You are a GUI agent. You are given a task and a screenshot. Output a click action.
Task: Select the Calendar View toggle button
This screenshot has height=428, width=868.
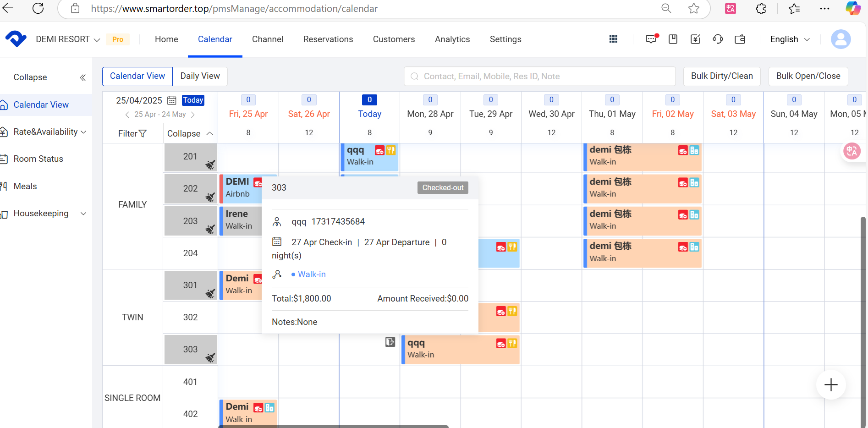137,76
